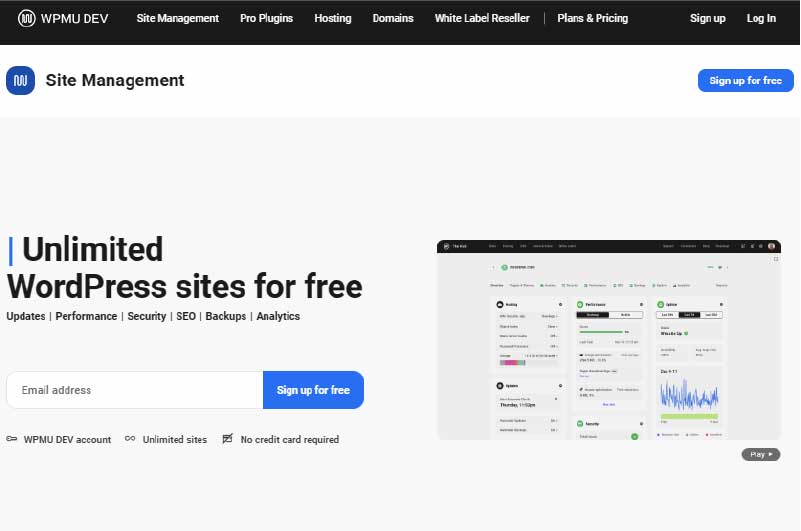Open the Hosting menu item
Image resolution: width=801 pixels, height=531 pixels.
(333, 18)
